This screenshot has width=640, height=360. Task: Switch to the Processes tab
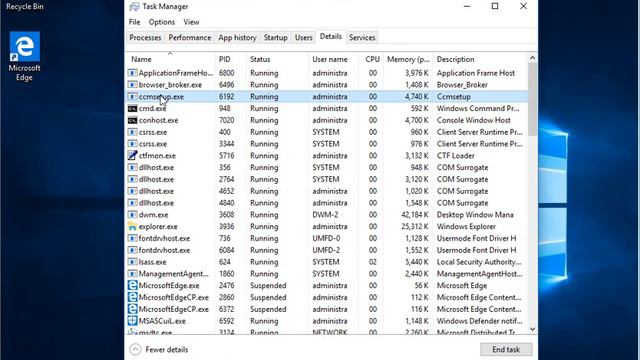145,38
